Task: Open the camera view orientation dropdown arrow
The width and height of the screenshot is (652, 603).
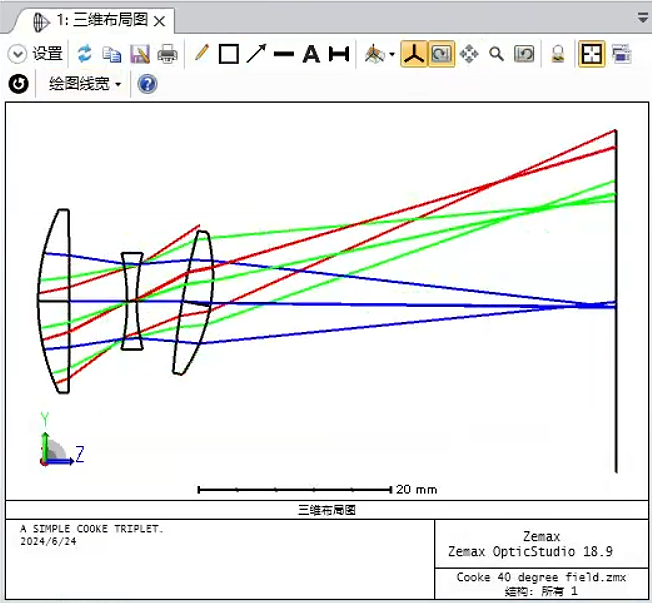Action: 392,55
